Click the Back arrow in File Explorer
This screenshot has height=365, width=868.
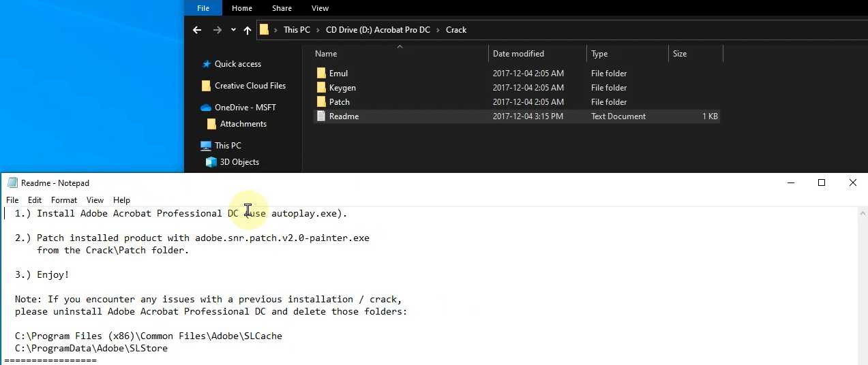click(x=197, y=30)
